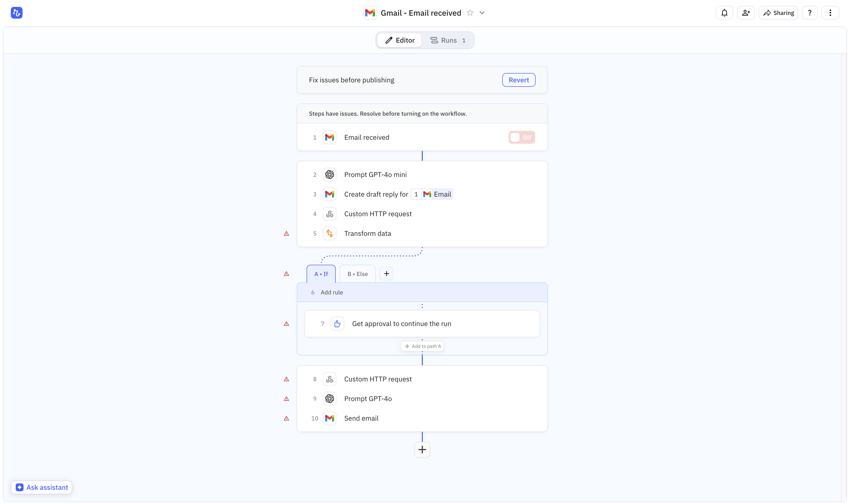Click the OpenAI icon for Prompt GPT-4o
The width and height of the screenshot is (850, 504).
click(329, 399)
